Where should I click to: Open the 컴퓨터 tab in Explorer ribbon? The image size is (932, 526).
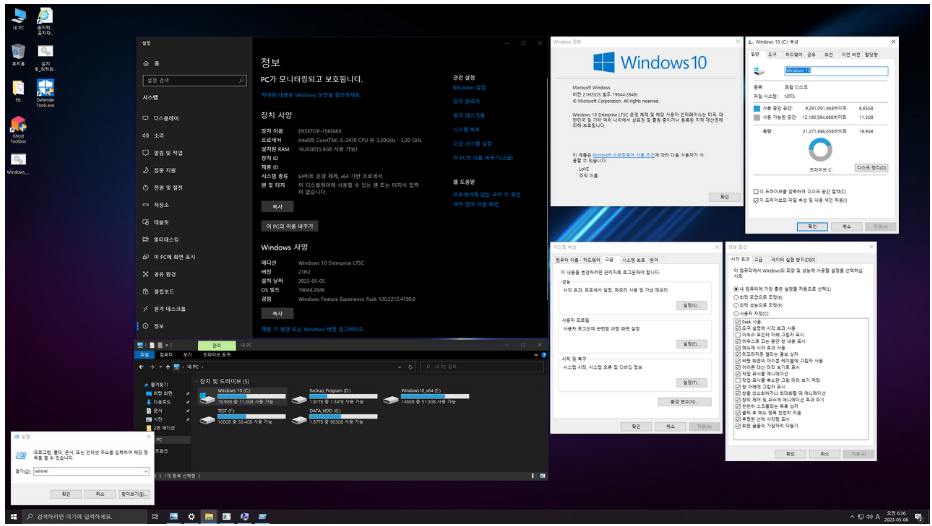(x=166, y=355)
